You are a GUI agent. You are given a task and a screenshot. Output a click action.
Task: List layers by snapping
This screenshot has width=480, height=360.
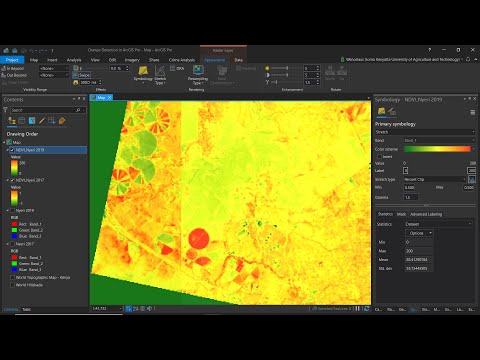pos(52,121)
